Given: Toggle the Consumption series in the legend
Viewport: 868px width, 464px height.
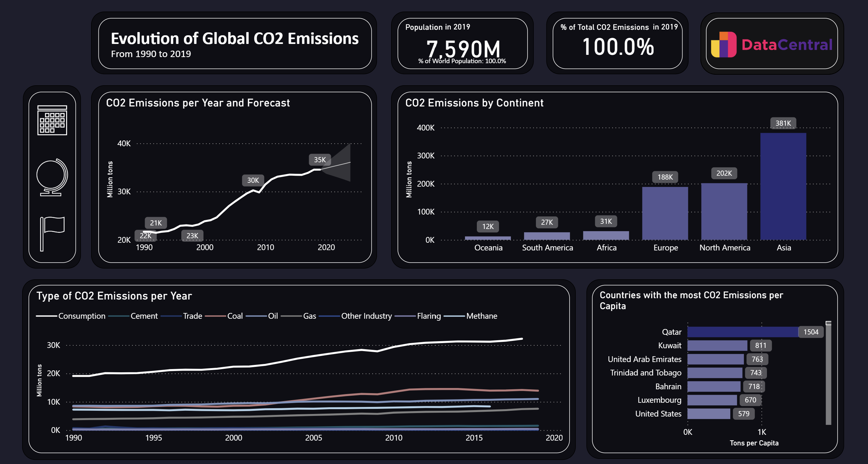Looking at the screenshot, I should point(82,316).
